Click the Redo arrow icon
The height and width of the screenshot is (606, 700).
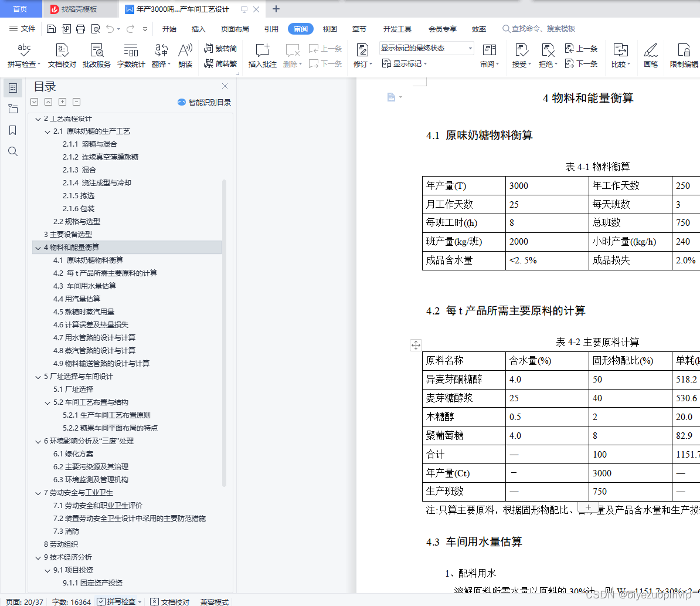tap(130, 29)
